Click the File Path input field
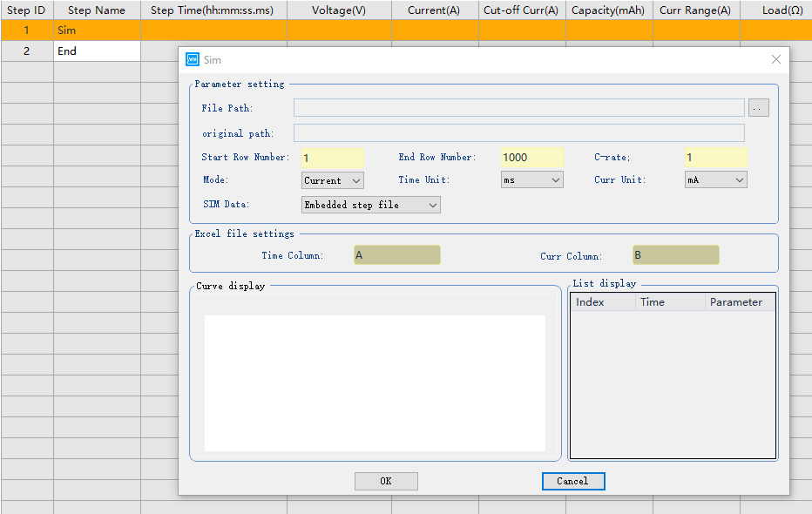Screen dimensions: 812x514 point(518,108)
